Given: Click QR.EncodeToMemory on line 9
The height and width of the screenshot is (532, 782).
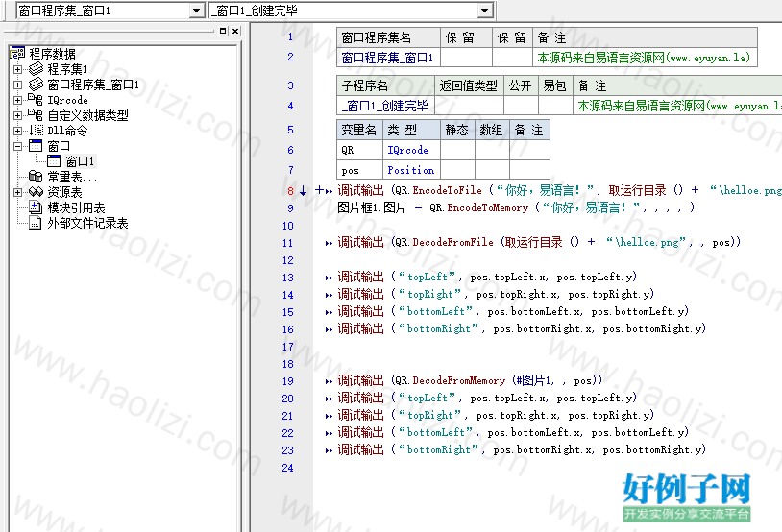Looking at the screenshot, I should [478, 207].
